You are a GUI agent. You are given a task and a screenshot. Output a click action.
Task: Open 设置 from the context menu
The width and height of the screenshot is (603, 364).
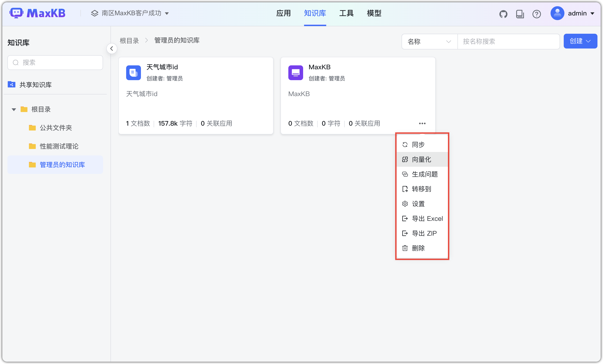[422, 204]
